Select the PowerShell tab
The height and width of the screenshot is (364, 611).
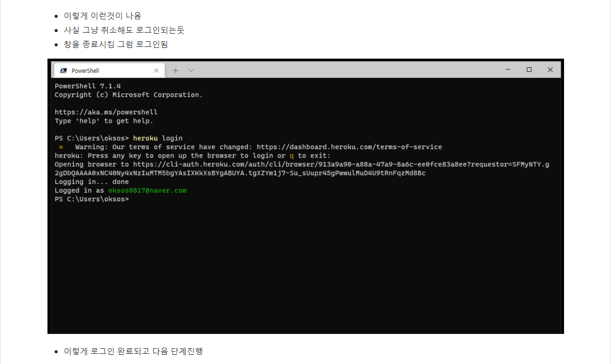coord(110,70)
